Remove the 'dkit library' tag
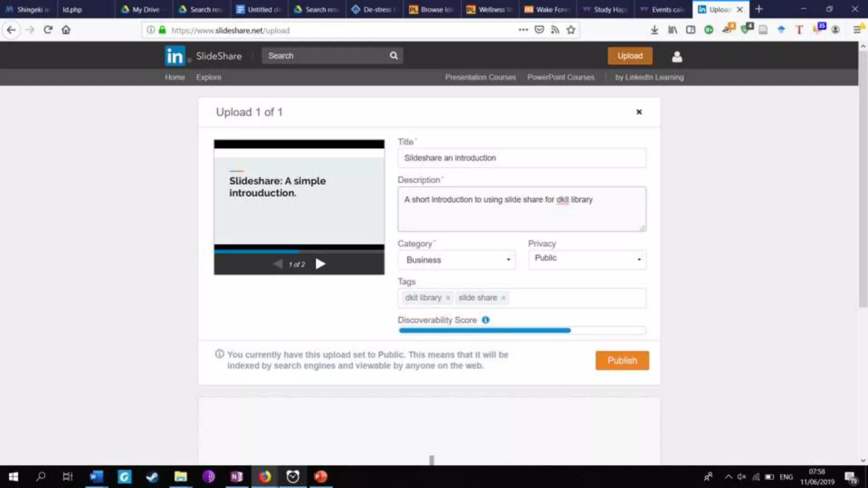The height and width of the screenshot is (488, 868). tap(448, 298)
